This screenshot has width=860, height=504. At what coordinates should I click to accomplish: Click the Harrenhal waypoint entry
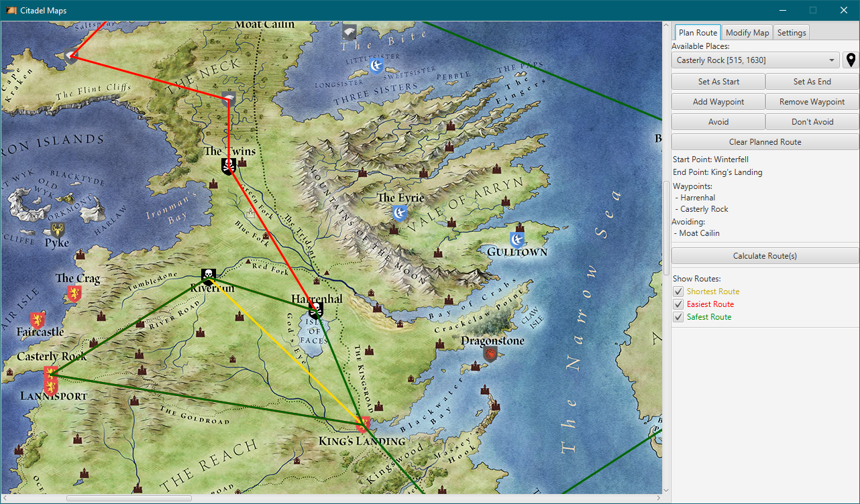pyautogui.click(x=698, y=198)
